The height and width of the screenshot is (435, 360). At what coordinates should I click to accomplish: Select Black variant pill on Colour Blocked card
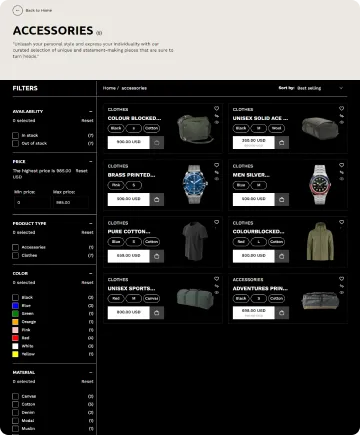pos(116,128)
